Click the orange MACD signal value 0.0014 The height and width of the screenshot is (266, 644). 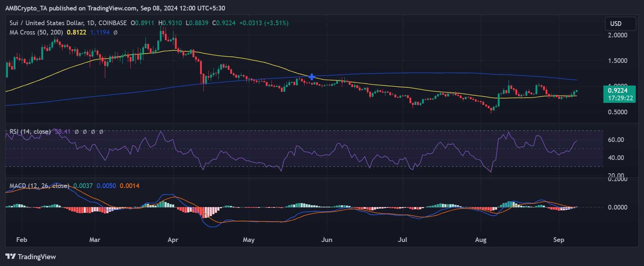click(x=129, y=186)
